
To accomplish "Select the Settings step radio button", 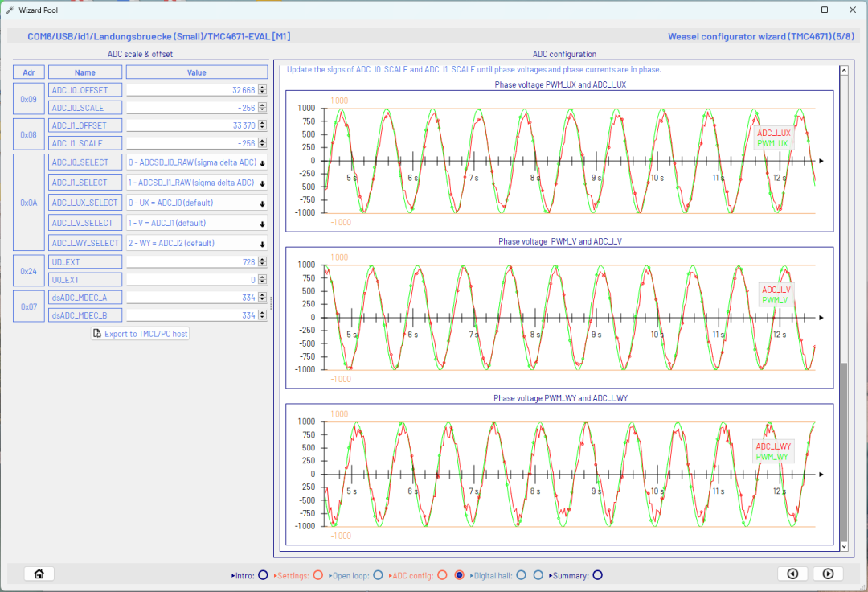I will (318, 575).
